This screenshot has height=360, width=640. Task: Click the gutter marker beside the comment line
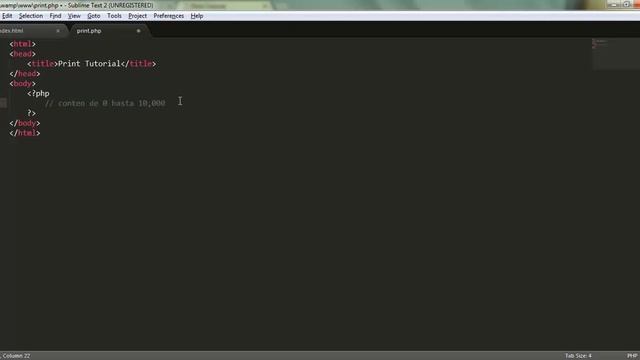click(x=3, y=103)
